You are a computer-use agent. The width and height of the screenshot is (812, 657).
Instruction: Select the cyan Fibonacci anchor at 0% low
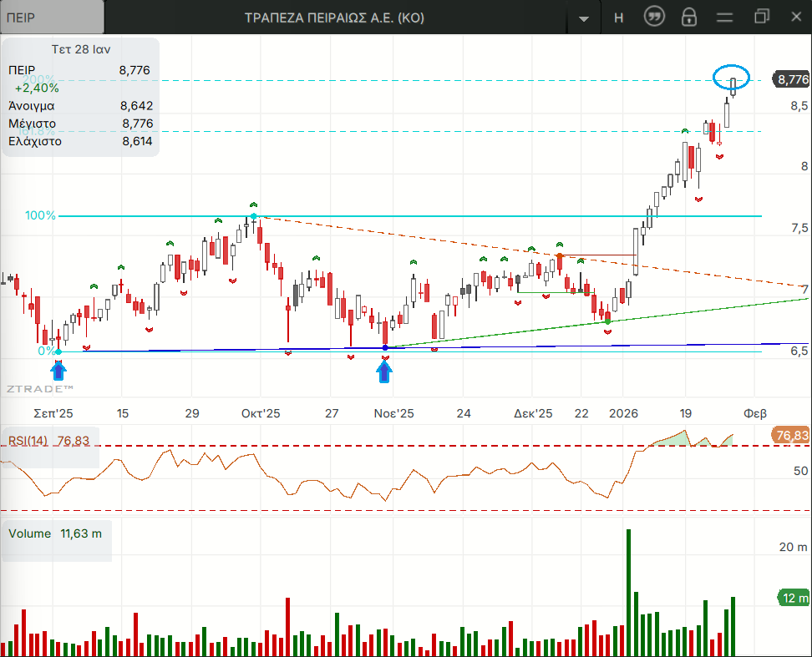point(58,351)
